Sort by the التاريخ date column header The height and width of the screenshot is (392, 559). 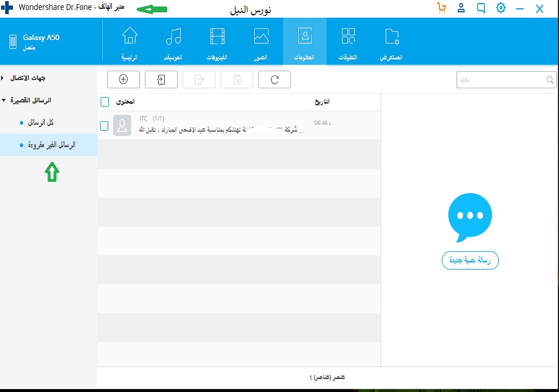click(x=322, y=102)
